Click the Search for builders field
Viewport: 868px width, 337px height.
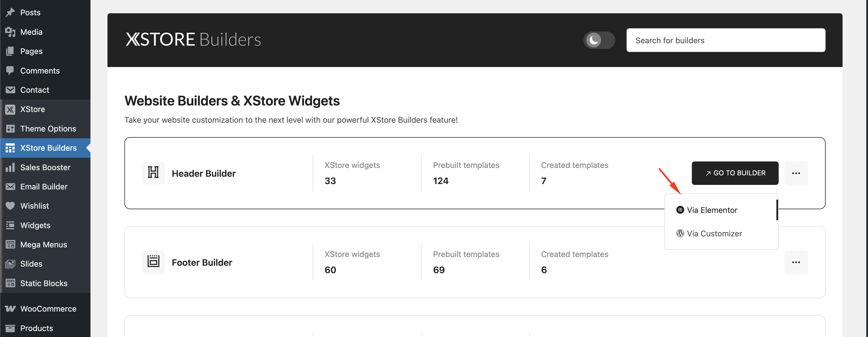[726, 40]
